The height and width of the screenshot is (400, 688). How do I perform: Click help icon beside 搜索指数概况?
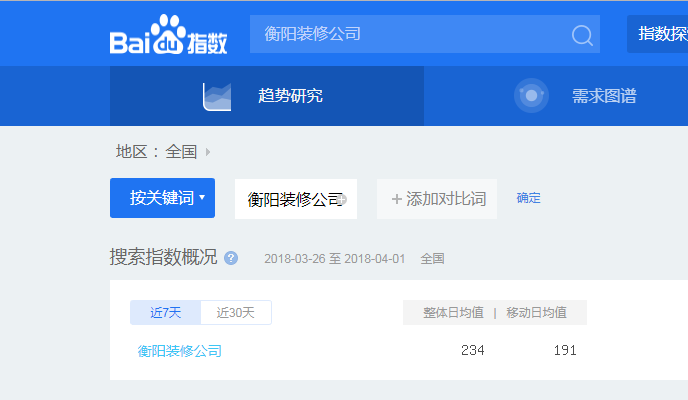231,258
